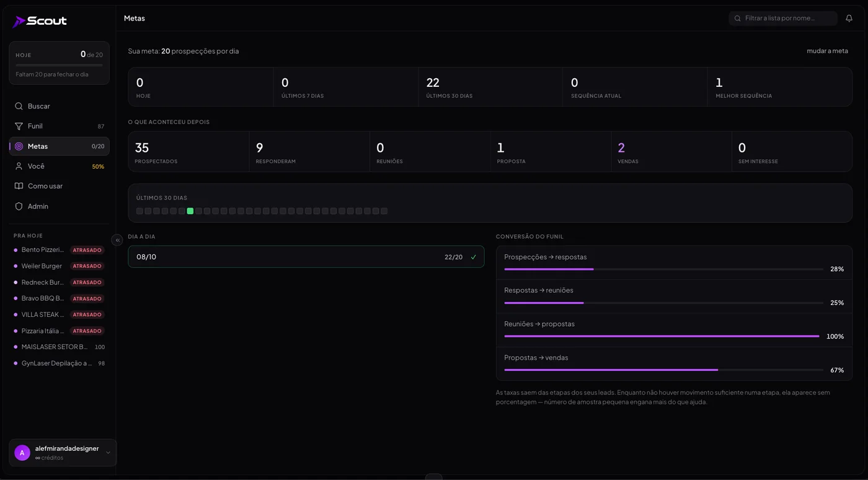Click the 0 Reuniões stat card
The height and width of the screenshot is (480, 868).
(430, 151)
